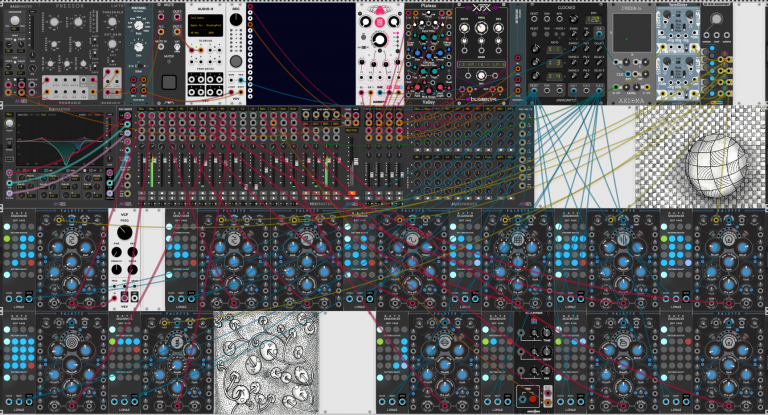Turn the REC module large black gain knob
The image size is (768, 415).
coord(236,20)
